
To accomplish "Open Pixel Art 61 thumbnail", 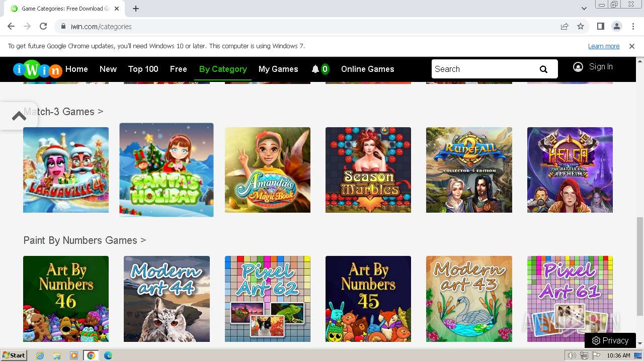I will coord(570,299).
